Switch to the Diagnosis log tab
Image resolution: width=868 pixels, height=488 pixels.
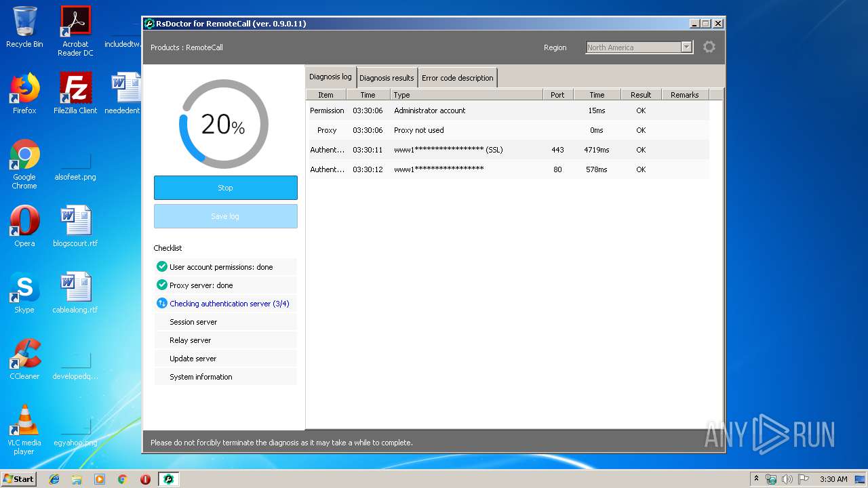[x=330, y=77]
